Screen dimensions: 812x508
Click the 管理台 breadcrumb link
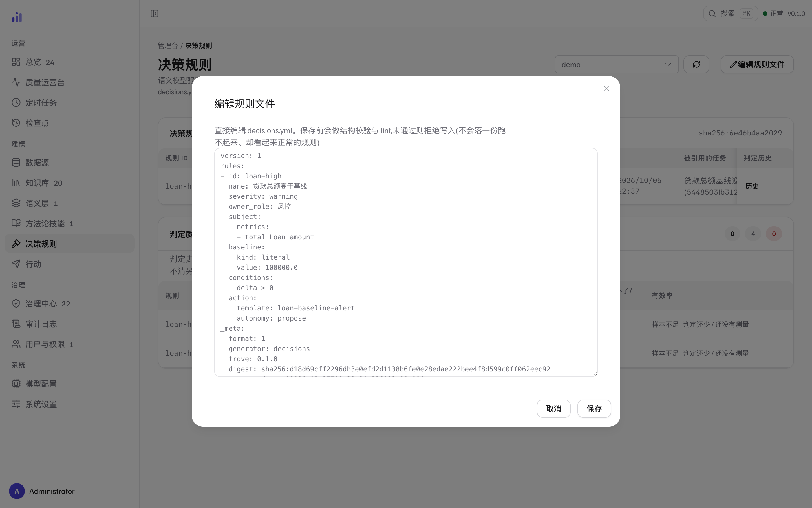coord(168,46)
